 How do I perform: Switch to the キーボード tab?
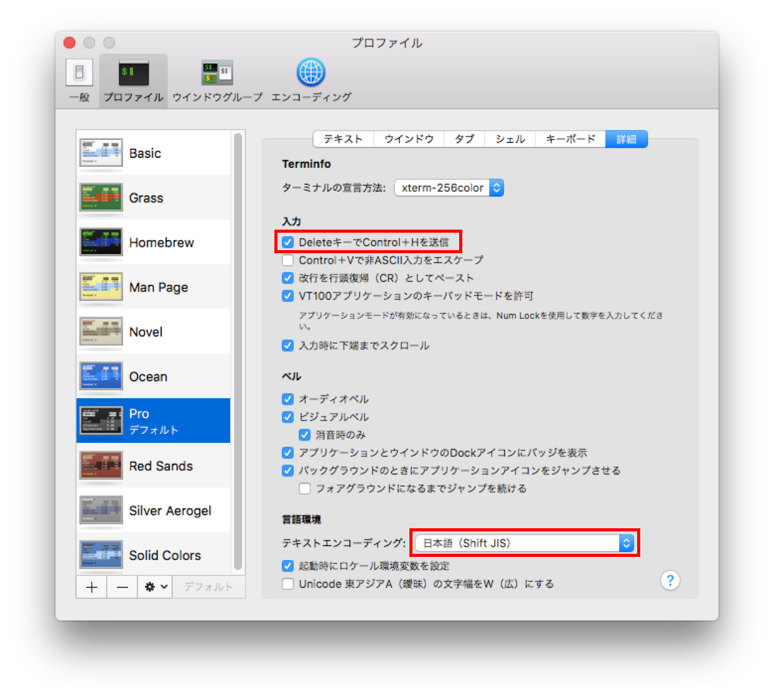click(571, 139)
